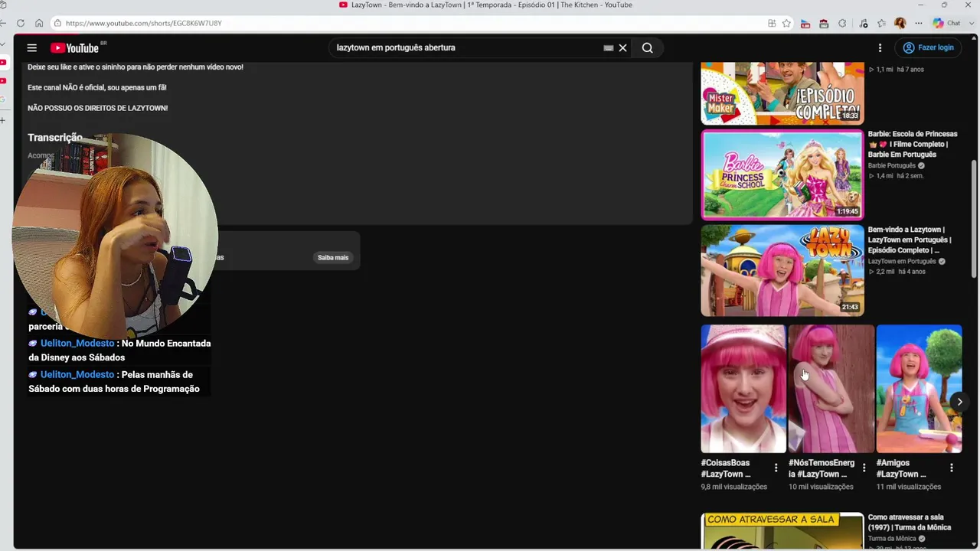This screenshot has height=551, width=980.
Task: Open the browser apps grid icon
Action: tap(772, 23)
